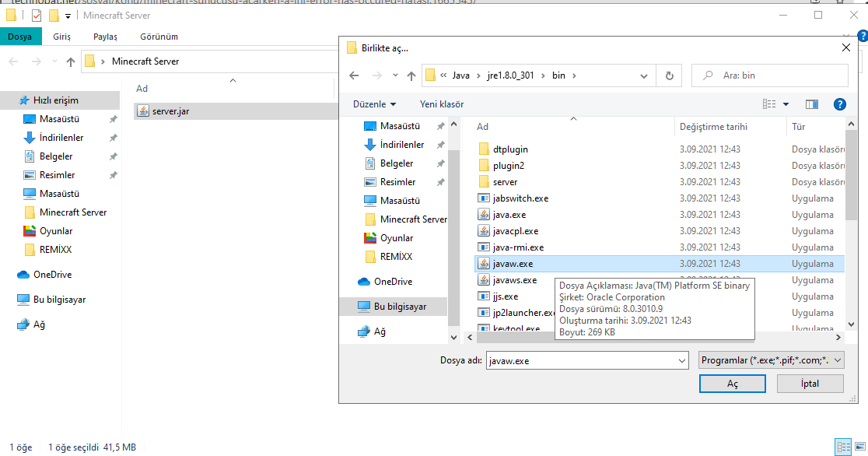
Task: Select the java-rmi.exe file icon
Action: point(484,247)
